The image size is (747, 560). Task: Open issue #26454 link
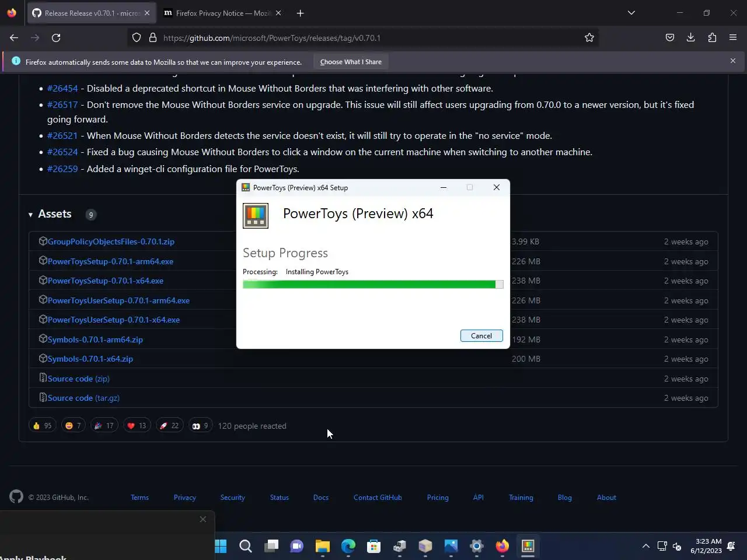(62, 88)
